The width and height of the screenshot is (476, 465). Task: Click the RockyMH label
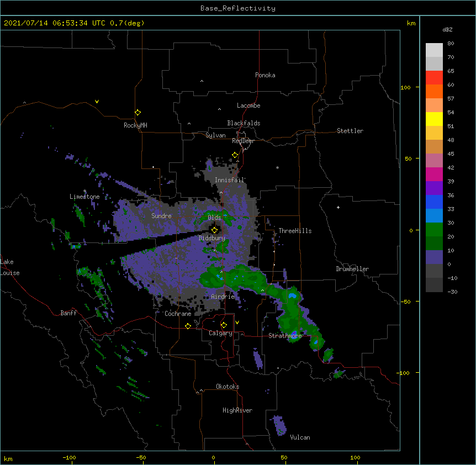pyautogui.click(x=135, y=125)
